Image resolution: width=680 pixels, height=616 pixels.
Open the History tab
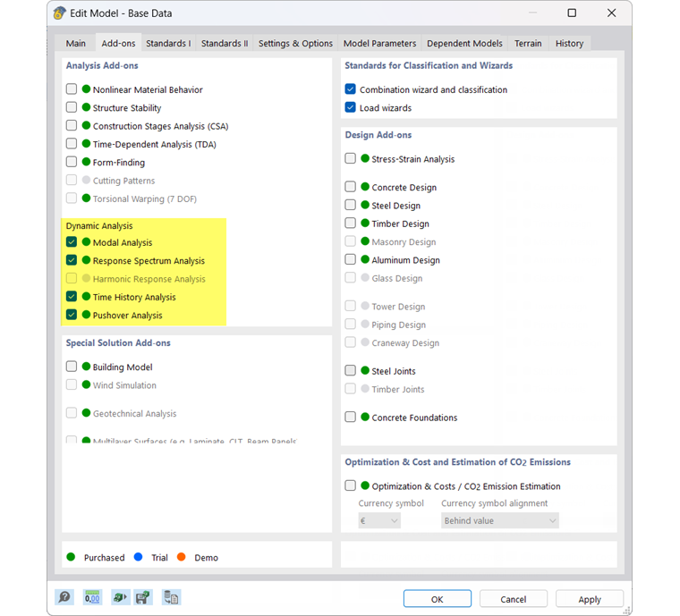[569, 43]
